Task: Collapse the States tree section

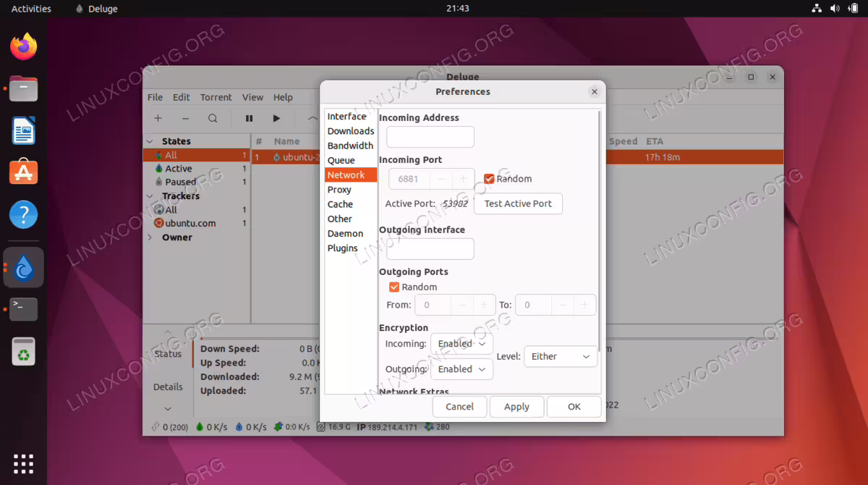Action: click(x=150, y=141)
